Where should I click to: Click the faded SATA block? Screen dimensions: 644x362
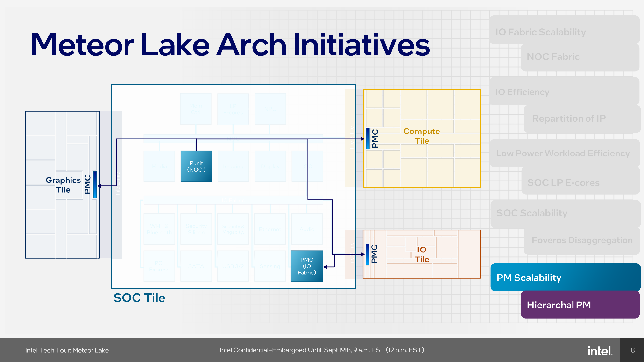pos(196,266)
